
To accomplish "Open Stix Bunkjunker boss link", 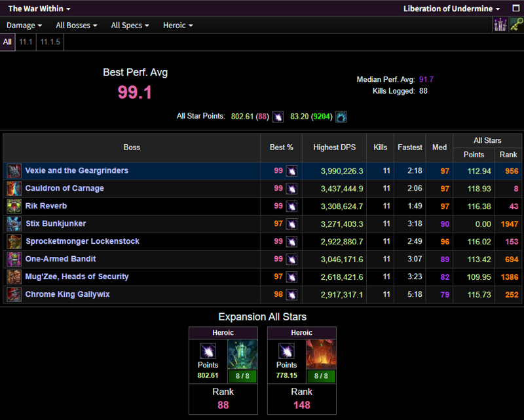I will pyautogui.click(x=56, y=223).
